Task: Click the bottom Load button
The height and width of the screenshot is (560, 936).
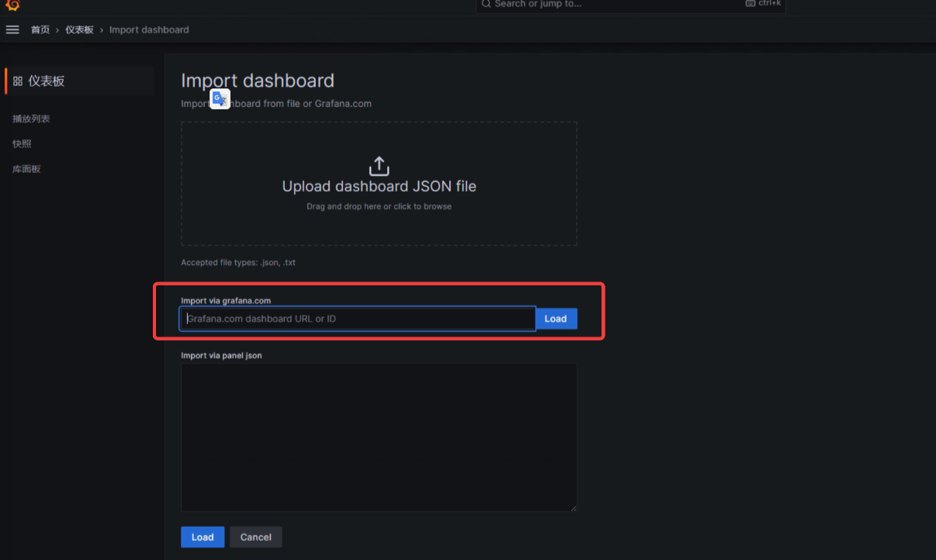Action: (203, 538)
